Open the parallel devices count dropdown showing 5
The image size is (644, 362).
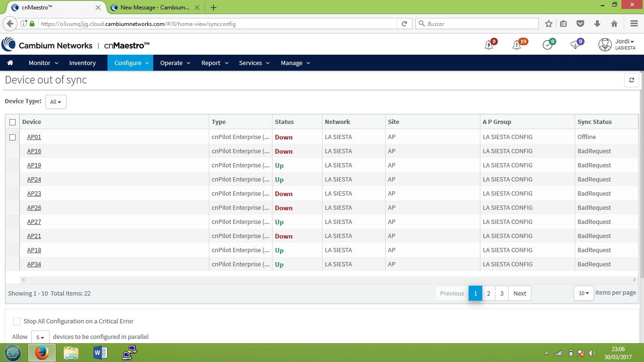tap(40, 337)
